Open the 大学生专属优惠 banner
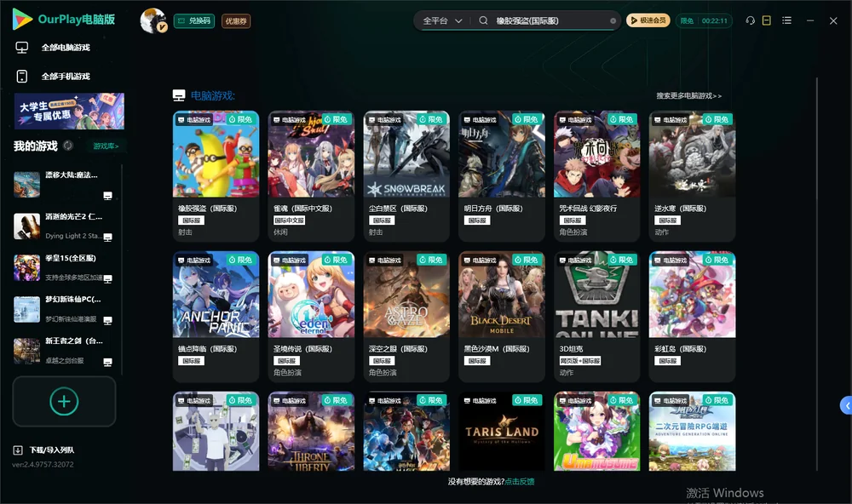The image size is (852, 504). pos(70,112)
